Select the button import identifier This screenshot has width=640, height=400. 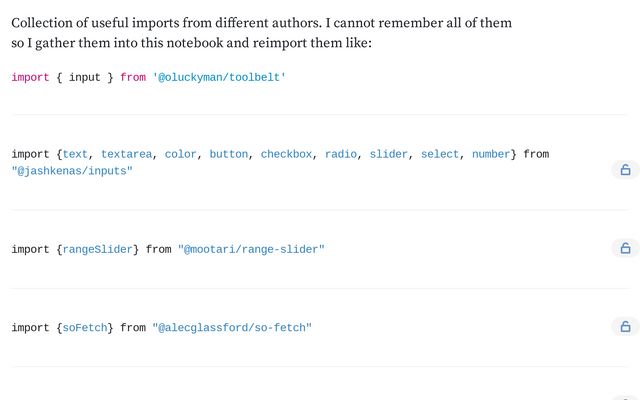[229, 154]
